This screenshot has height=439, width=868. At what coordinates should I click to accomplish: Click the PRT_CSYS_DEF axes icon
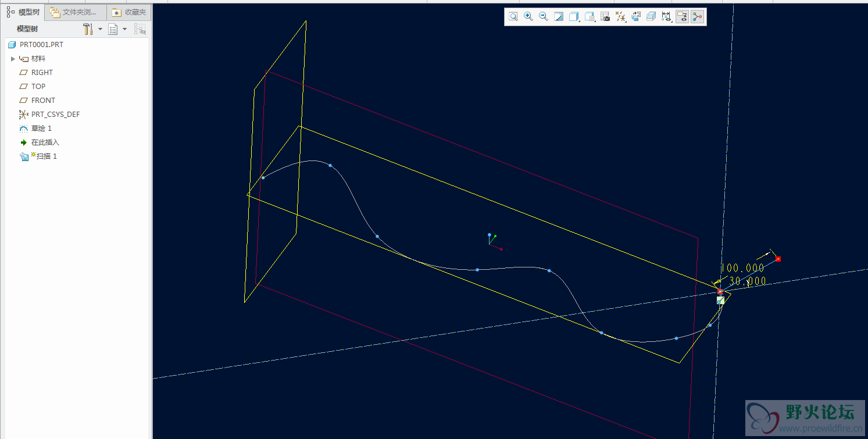coord(24,115)
